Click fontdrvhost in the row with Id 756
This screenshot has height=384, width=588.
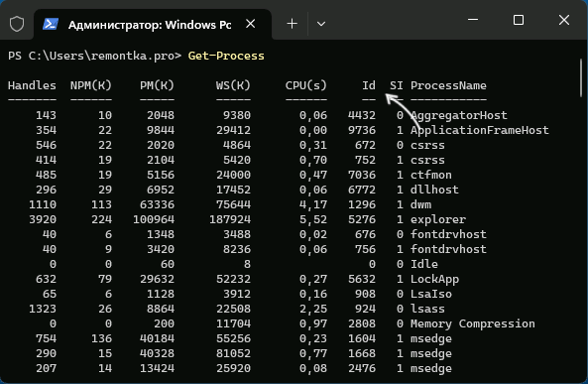click(x=448, y=249)
